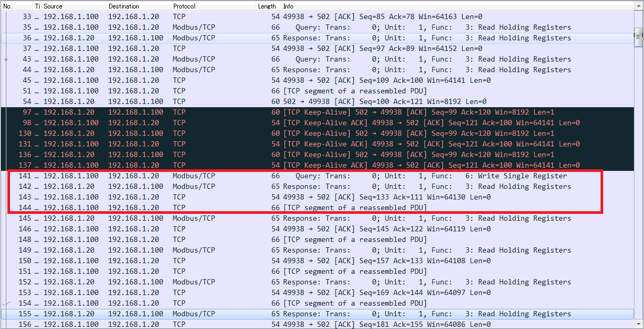
Task: Select packet 136 TCP Keep-Alive row
Action: tap(317, 154)
